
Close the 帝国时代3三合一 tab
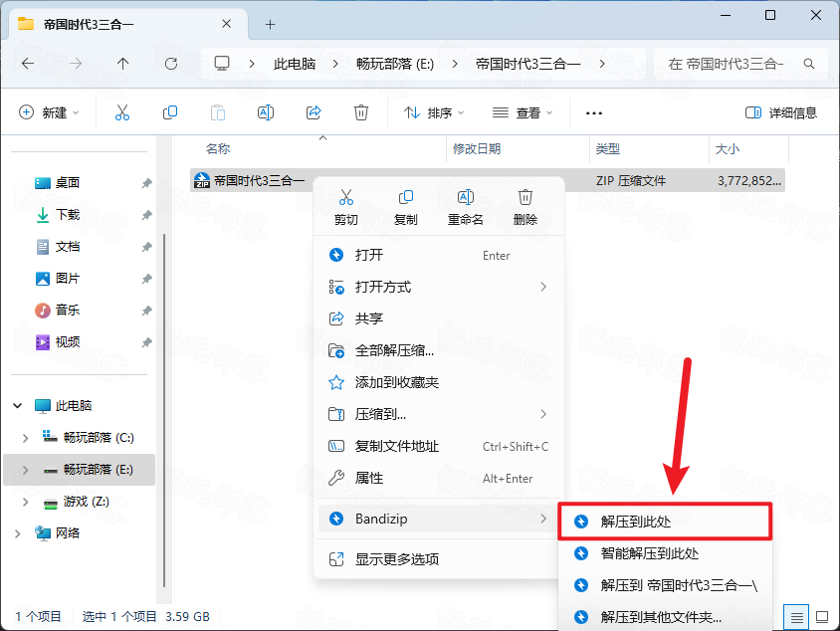(226, 24)
